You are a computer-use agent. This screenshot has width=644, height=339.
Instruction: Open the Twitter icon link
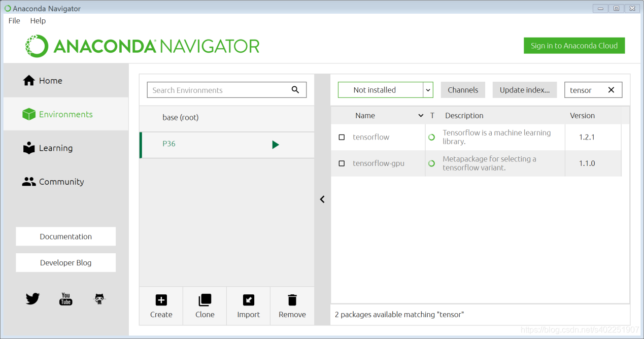(32, 299)
